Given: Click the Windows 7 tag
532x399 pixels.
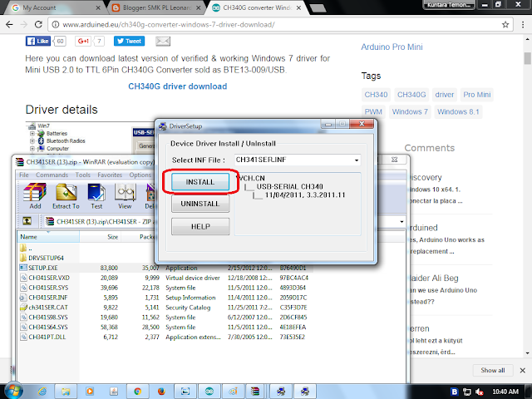Looking at the screenshot, I should click(410, 111).
